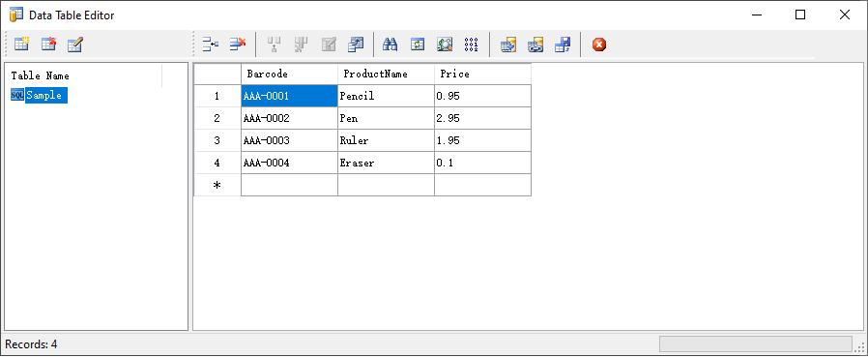This screenshot has height=358, width=868.
Task: Click row header number 1
Action: click(217, 96)
